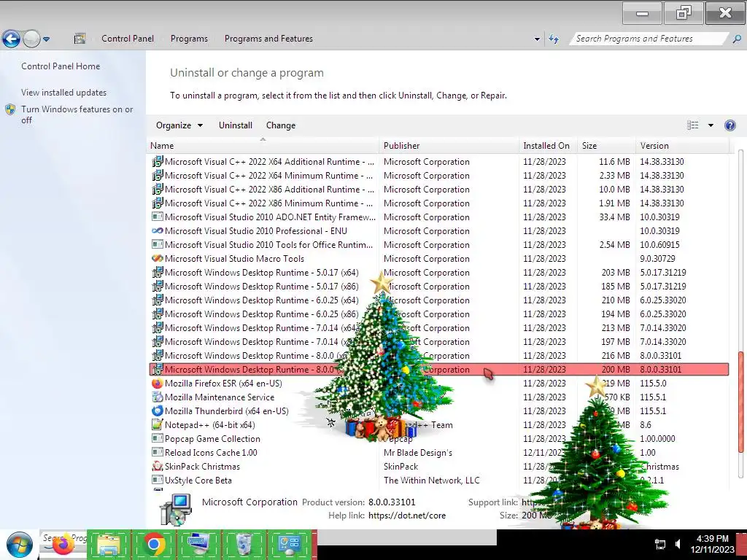This screenshot has height=560, width=747.
Task: Change view using the view icon
Action: coord(693,125)
